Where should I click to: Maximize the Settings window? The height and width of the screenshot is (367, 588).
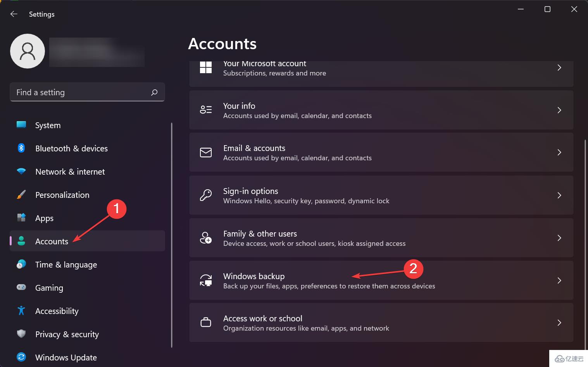coord(547,9)
